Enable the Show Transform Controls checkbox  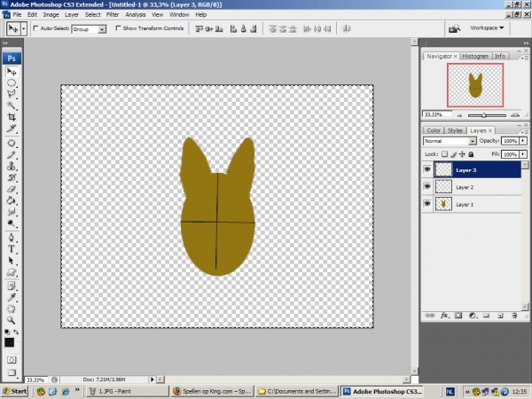[x=118, y=28]
